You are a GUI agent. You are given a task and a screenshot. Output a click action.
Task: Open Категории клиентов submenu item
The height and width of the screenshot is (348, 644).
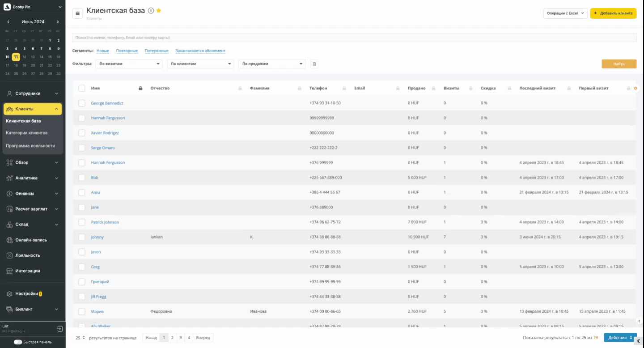click(x=27, y=133)
